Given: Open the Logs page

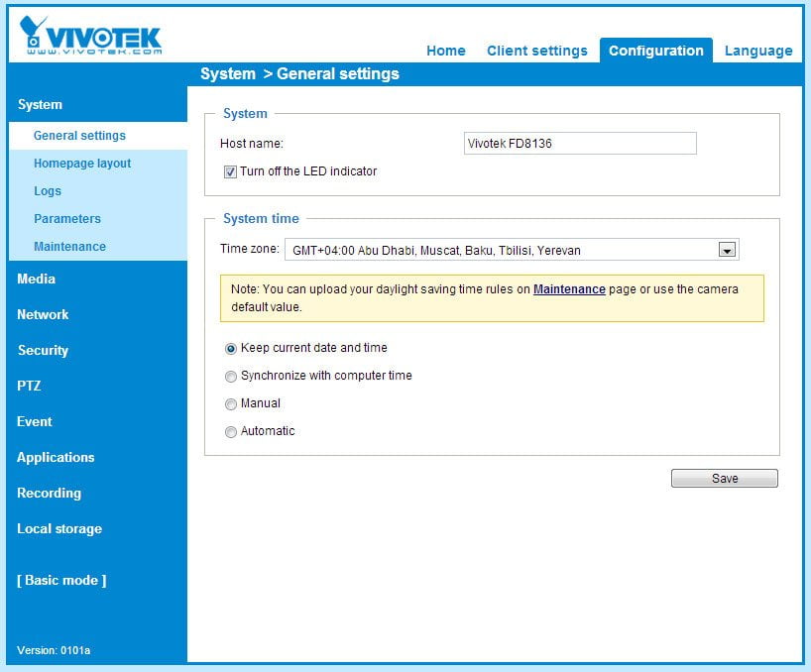Looking at the screenshot, I should coord(48,191).
